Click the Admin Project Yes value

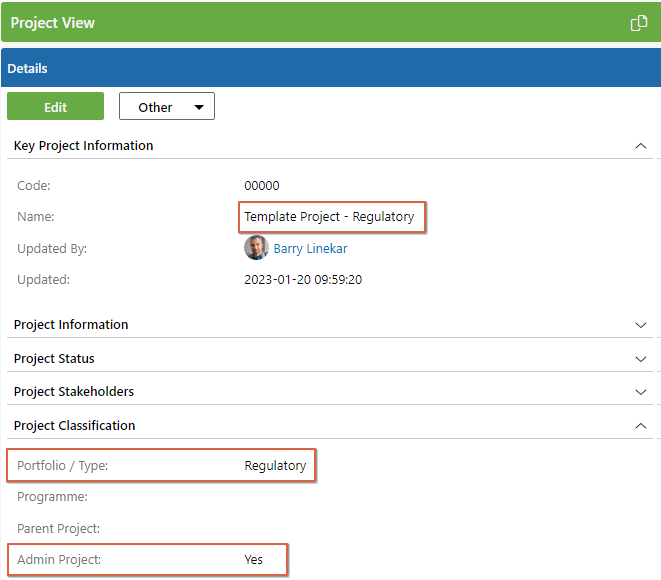click(253, 560)
